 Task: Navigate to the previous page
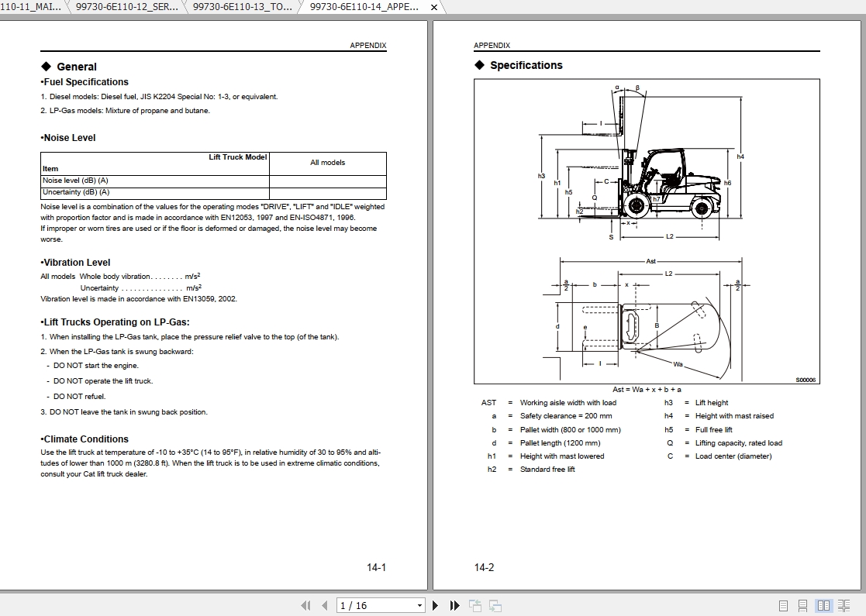pos(323,605)
